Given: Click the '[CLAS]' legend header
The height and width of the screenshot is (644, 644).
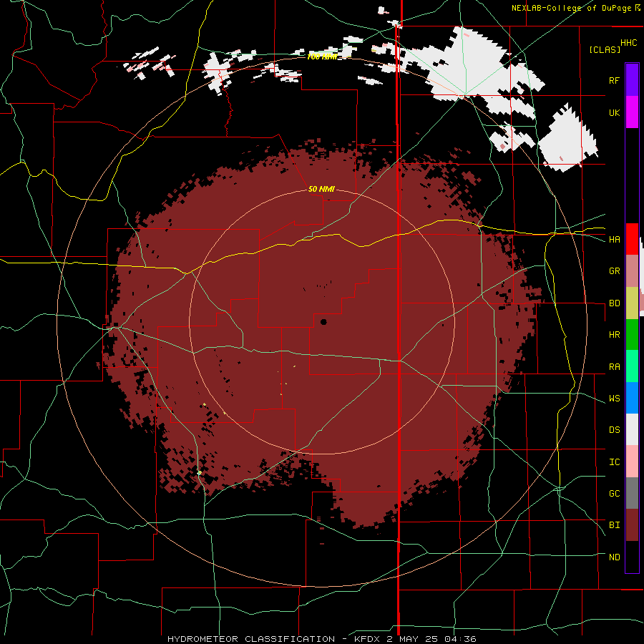Looking at the screenshot, I should point(605,49).
